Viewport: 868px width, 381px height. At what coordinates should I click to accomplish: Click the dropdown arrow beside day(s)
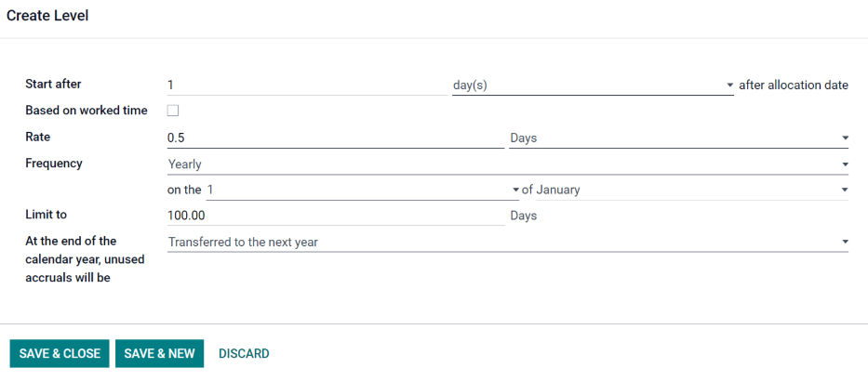tap(730, 85)
